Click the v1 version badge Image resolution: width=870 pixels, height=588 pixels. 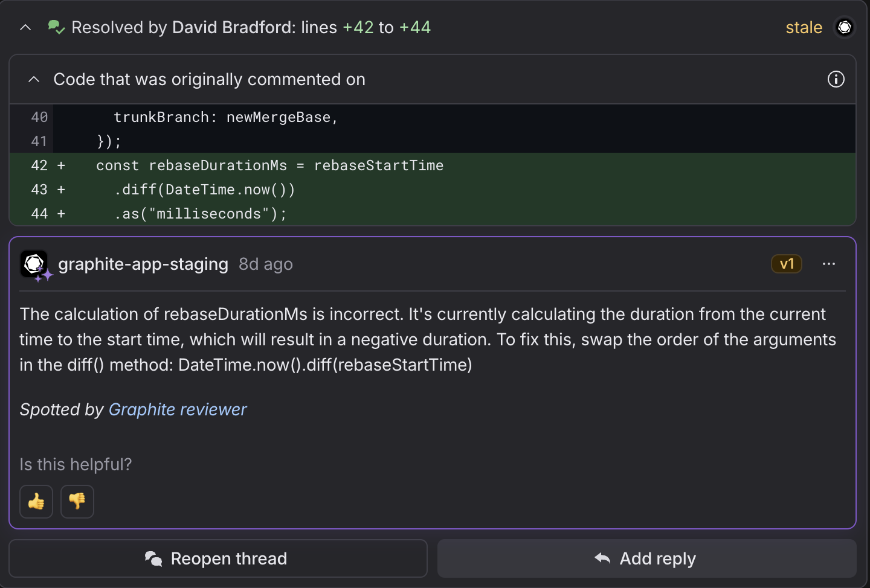(x=787, y=264)
